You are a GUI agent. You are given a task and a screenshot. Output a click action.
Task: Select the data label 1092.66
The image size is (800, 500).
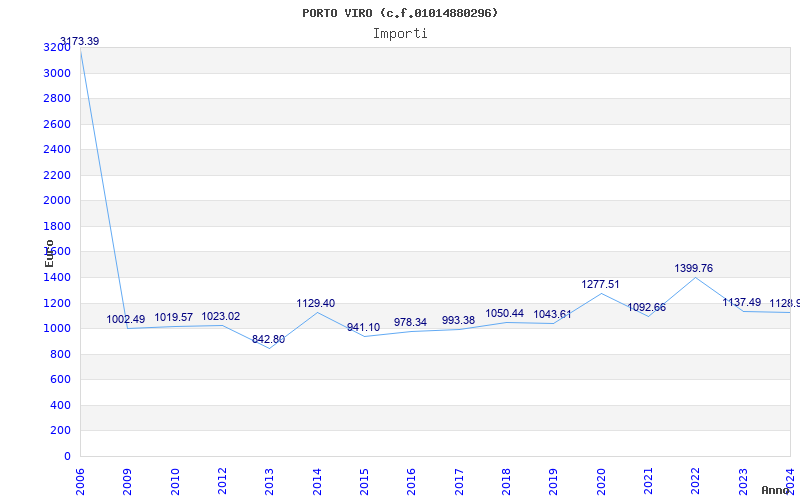pyautogui.click(x=646, y=307)
